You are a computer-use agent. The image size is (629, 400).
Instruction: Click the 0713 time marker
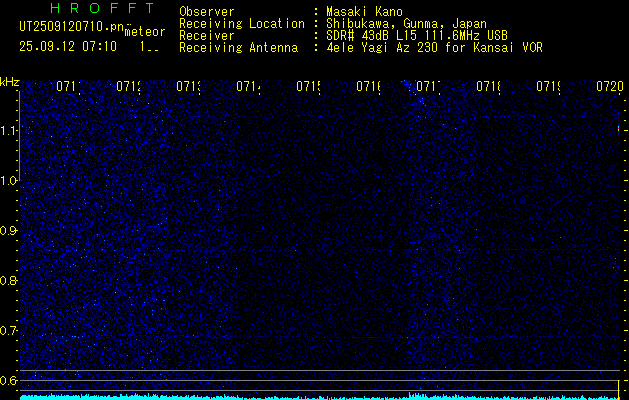pyautogui.click(x=189, y=86)
